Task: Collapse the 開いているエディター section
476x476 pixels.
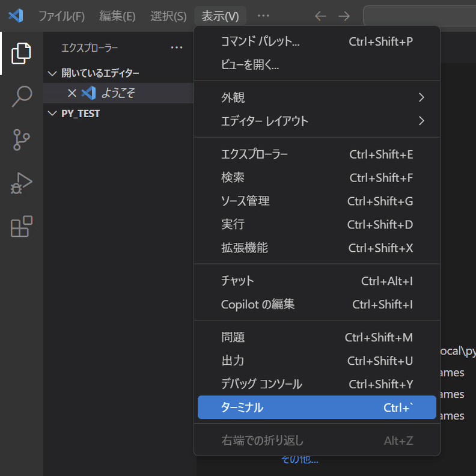Action: [x=52, y=73]
